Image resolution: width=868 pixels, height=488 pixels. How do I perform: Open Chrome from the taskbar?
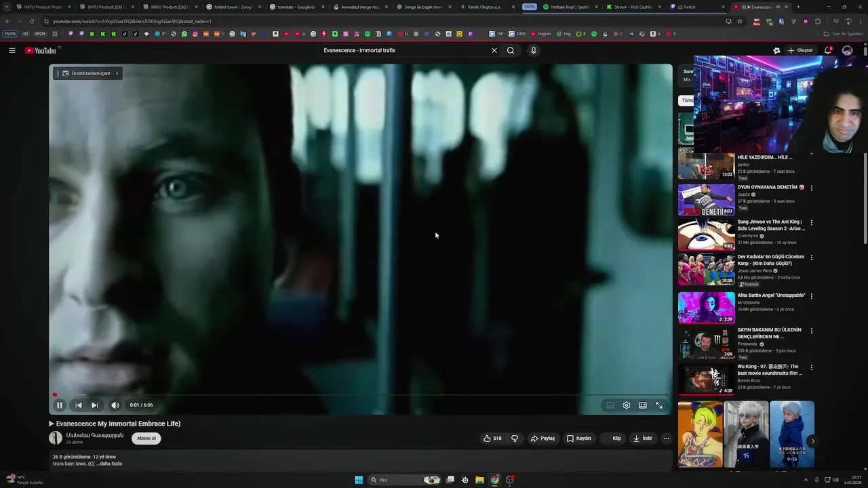pyautogui.click(x=495, y=480)
